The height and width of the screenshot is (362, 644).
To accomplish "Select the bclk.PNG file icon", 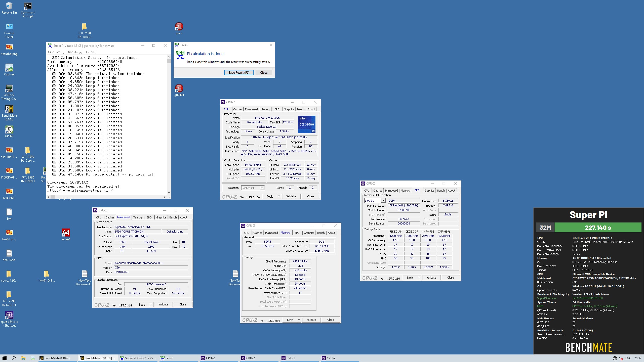I will tap(9, 194).
